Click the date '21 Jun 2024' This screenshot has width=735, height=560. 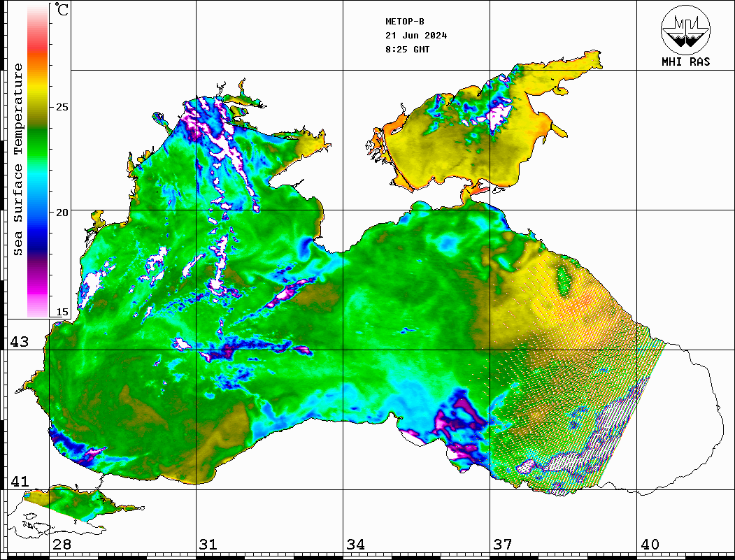(x=416, y=36)
